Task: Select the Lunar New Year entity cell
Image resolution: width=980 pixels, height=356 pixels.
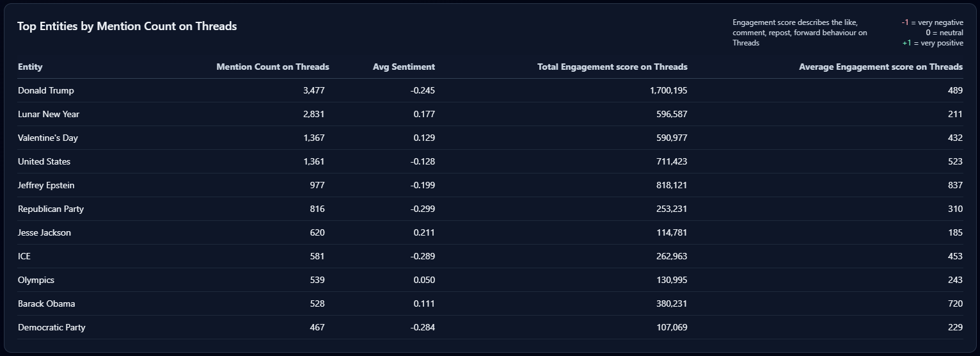Action: pos(49,114)
